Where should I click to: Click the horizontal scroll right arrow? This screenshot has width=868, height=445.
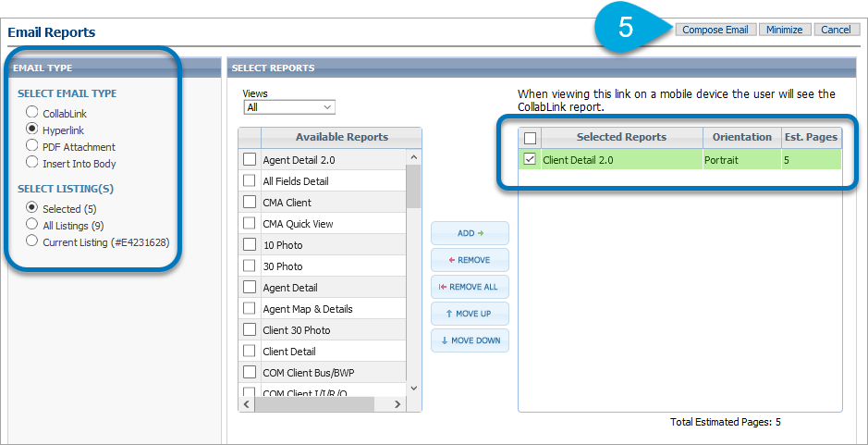[397, 404]
